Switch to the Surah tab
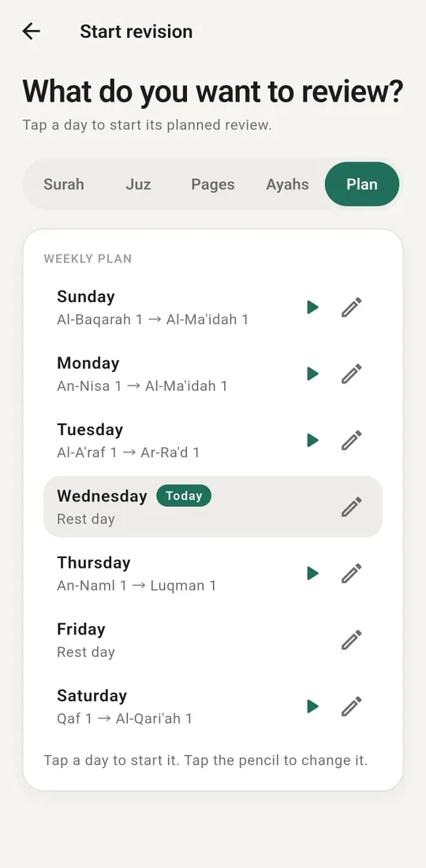Screen dimensions: 426x868 [64, 184]
